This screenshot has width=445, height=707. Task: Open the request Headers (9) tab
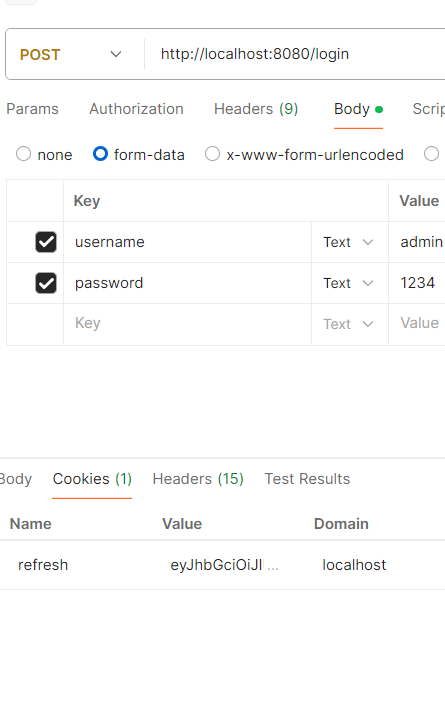[256, 109]
